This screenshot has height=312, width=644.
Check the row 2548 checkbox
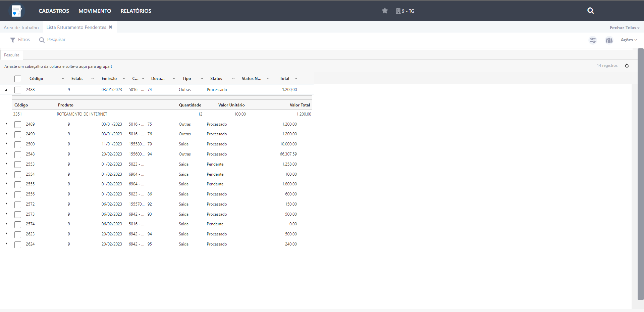tap(18, 154)
